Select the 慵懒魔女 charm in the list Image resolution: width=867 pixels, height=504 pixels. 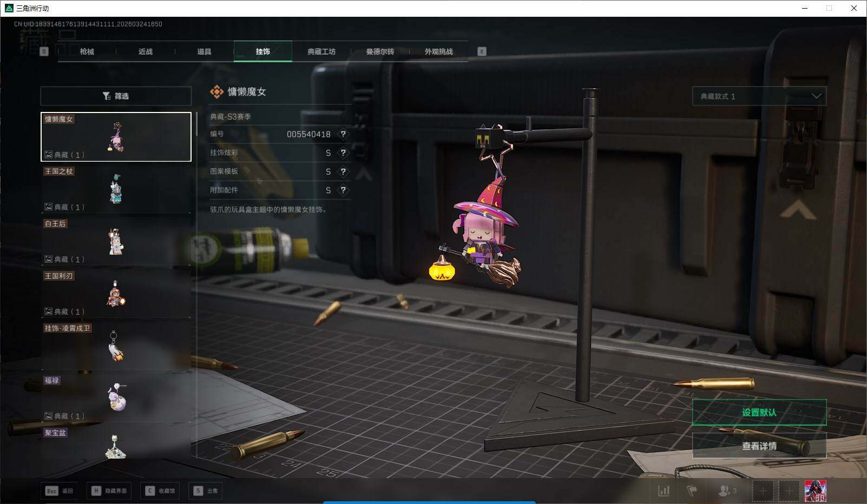coord(116,137)
